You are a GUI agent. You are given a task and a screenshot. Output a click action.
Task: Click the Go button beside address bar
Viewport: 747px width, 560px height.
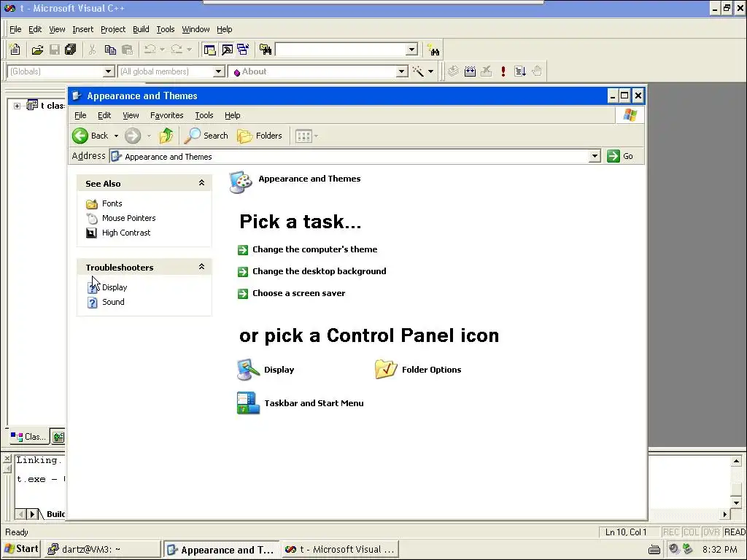click(620, 156)
